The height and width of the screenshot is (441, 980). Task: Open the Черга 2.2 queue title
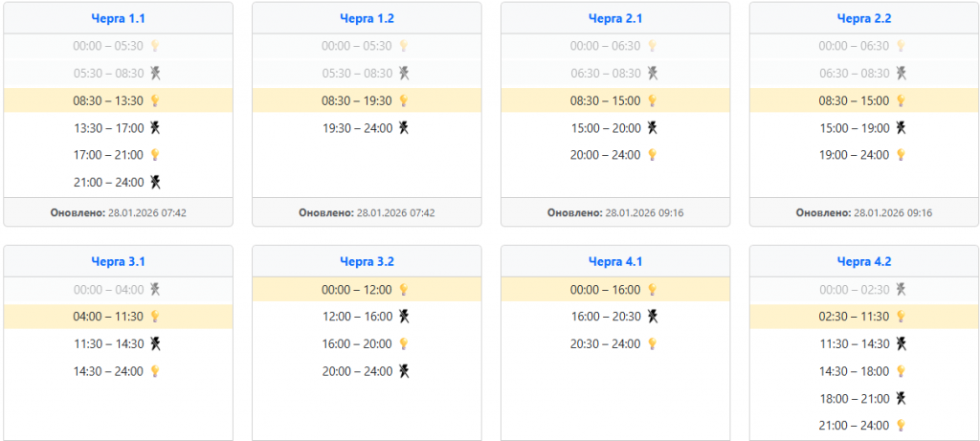pos(864,18)
